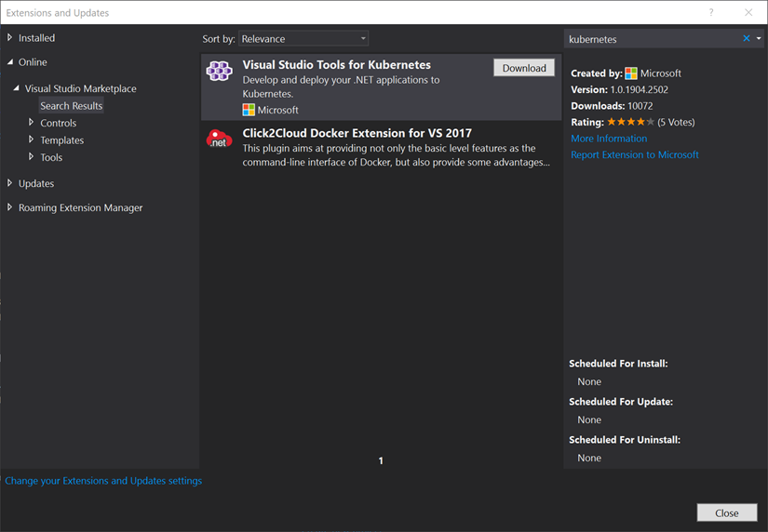The image size is (768, 532).
Task: Expand Roaming Extension Manager category
Action: tap(9, 207)
